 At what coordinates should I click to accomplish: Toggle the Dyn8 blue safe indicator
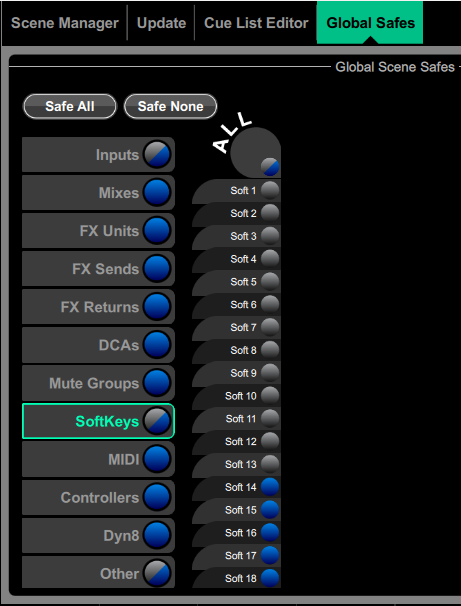click(x=157, y=535)
